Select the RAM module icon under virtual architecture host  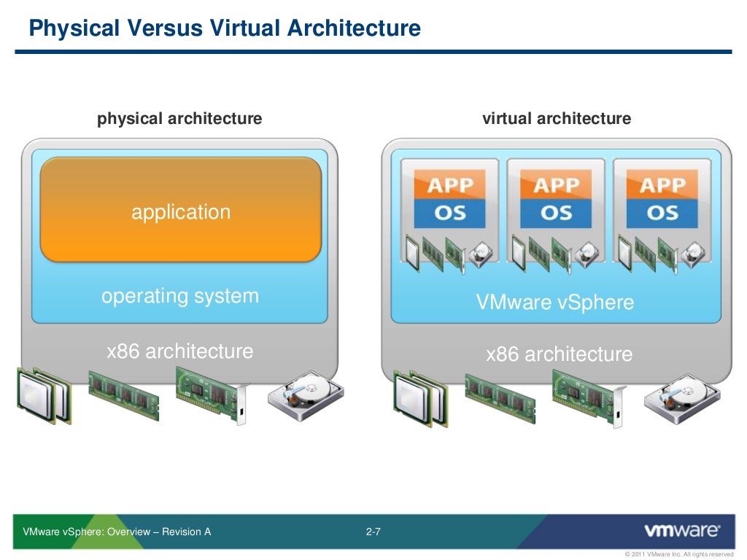(500, 399)
